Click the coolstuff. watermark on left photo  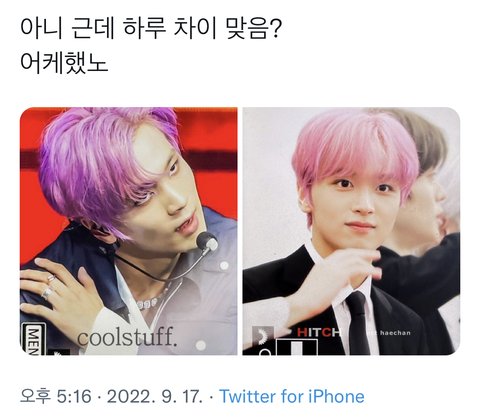(127, 337)
